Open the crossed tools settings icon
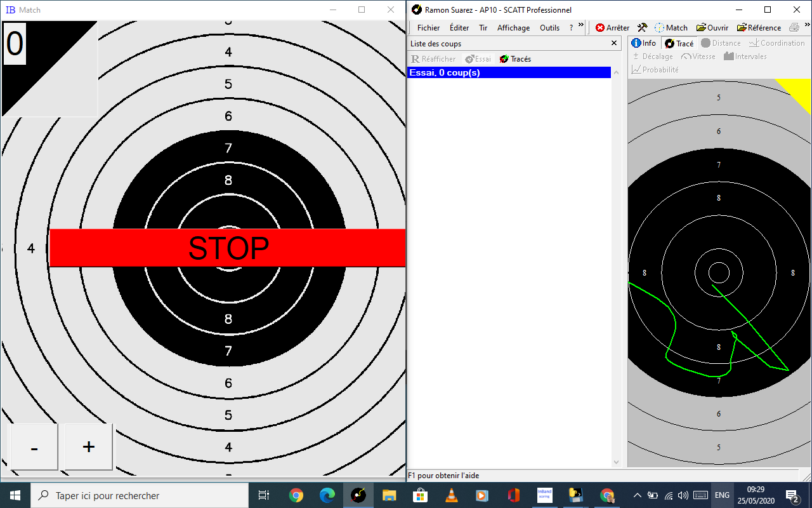 642,27
